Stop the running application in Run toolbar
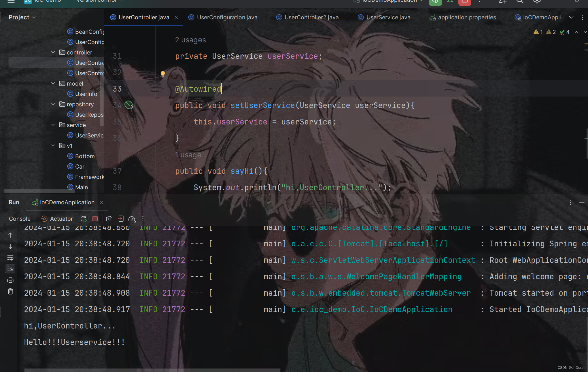Viewport: 588px width, 372px height. pos(95,219)
